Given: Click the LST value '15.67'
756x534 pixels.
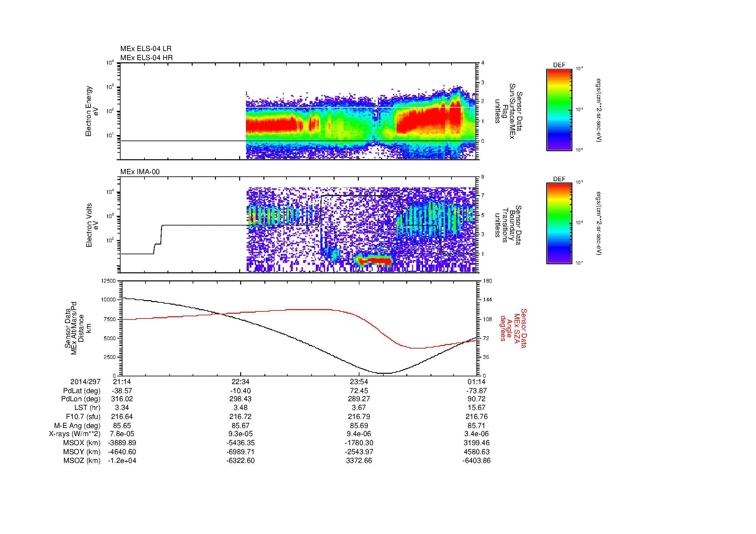Looking at the screenshot, I should pyautogui.click(x=476, y=408).
